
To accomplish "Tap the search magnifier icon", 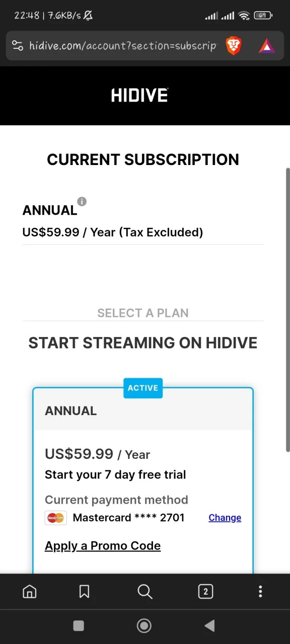I will point(145,592).
